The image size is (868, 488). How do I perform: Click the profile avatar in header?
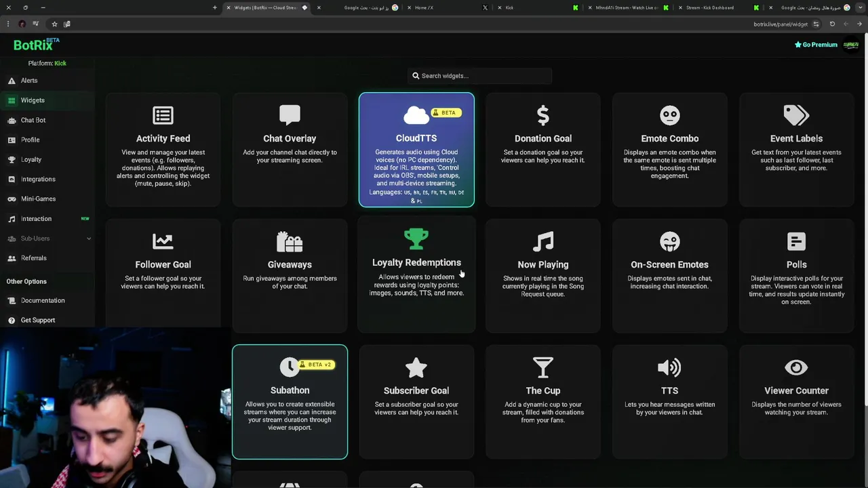tap(851, 45)
